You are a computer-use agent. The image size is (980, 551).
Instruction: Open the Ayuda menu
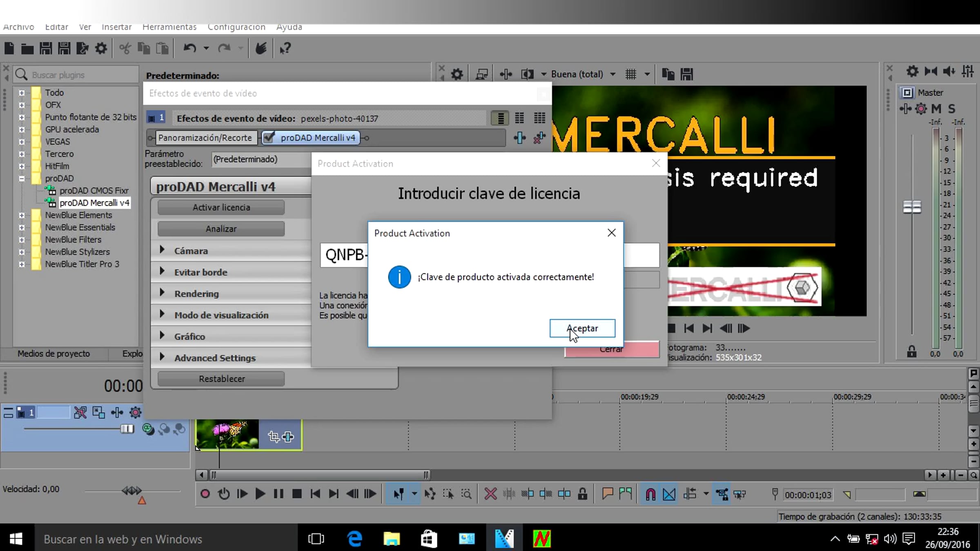(x=289, y=27)
